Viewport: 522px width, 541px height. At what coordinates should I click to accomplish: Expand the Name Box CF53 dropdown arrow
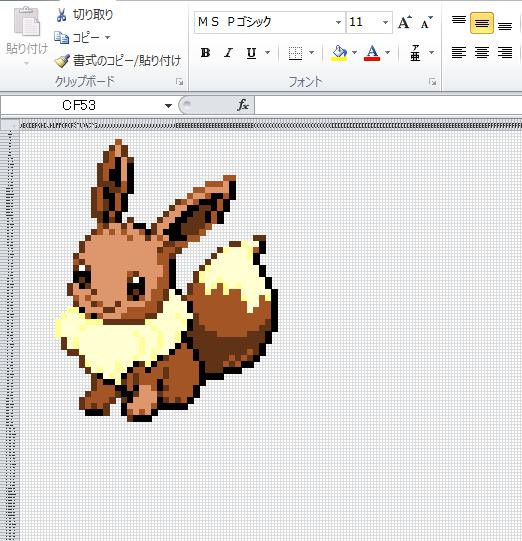pyautogui.click(x=168, y=105)
